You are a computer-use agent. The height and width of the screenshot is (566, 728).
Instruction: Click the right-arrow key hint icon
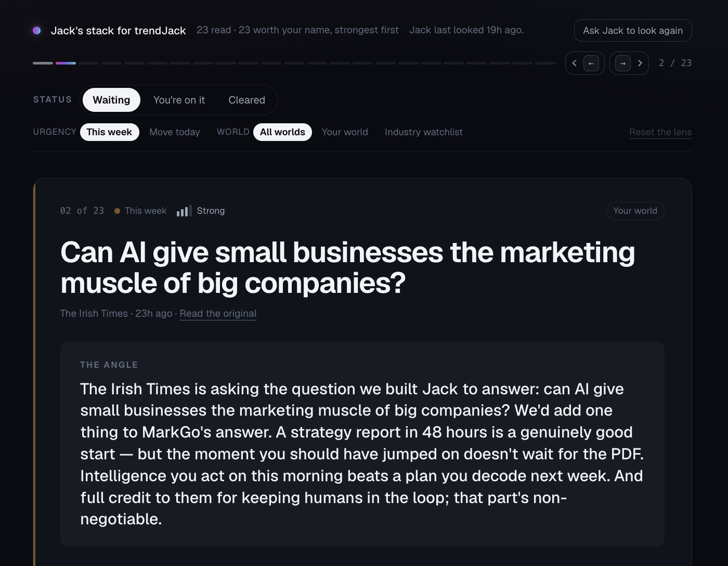click(623, 63)
